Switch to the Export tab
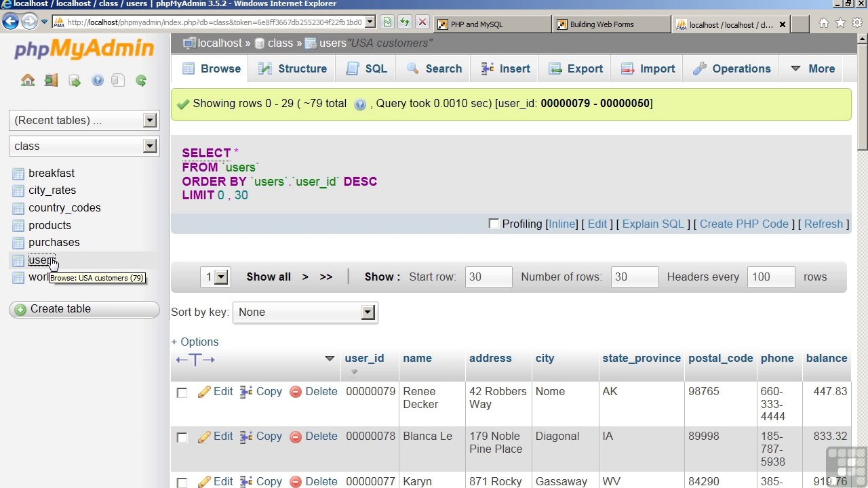The image size is (868, 488). click(x=576, y=68)
